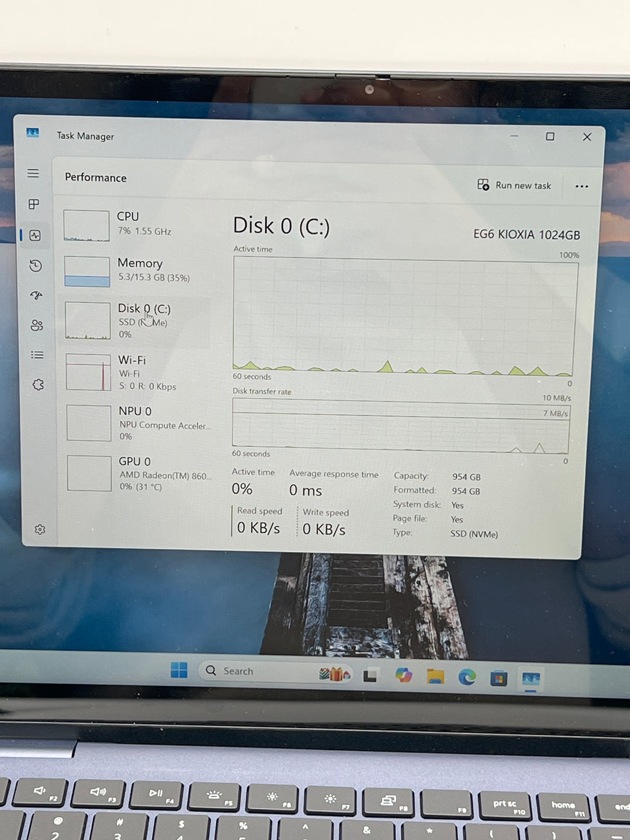
Task: Click the Memory usage mini graph
Action: tap(87, 271)
